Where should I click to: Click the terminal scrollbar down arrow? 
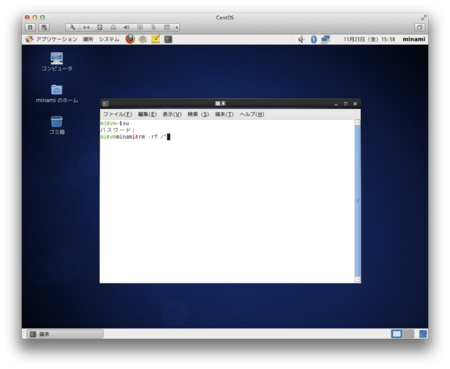point(357,279)
